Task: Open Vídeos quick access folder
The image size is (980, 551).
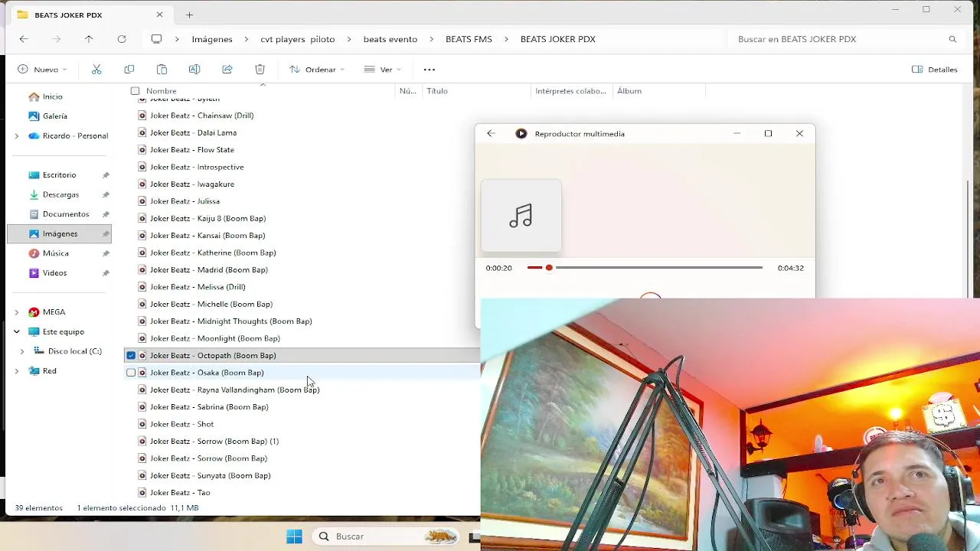Action: coord(54,273)
